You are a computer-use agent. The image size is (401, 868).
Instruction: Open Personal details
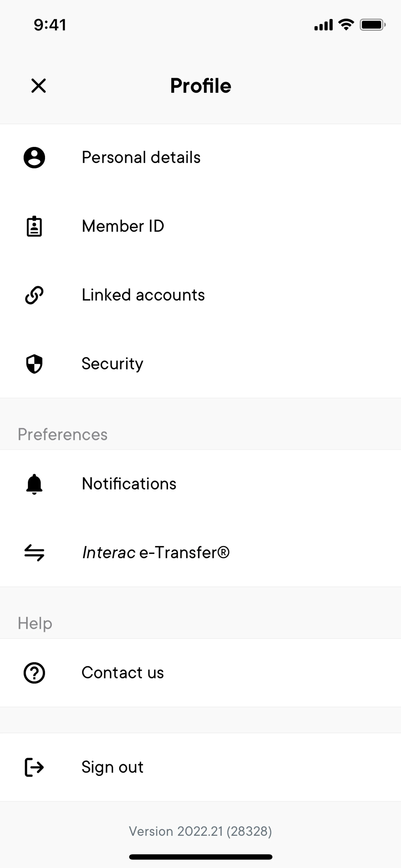[141, 157]
